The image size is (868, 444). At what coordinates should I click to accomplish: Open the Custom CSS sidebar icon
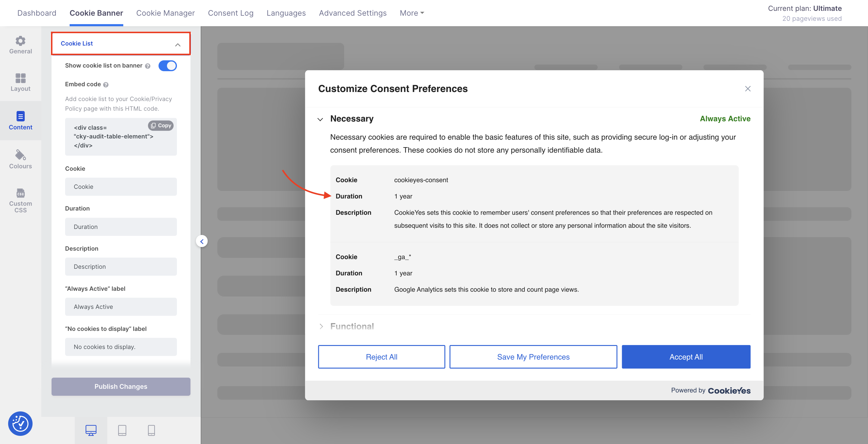20,193
